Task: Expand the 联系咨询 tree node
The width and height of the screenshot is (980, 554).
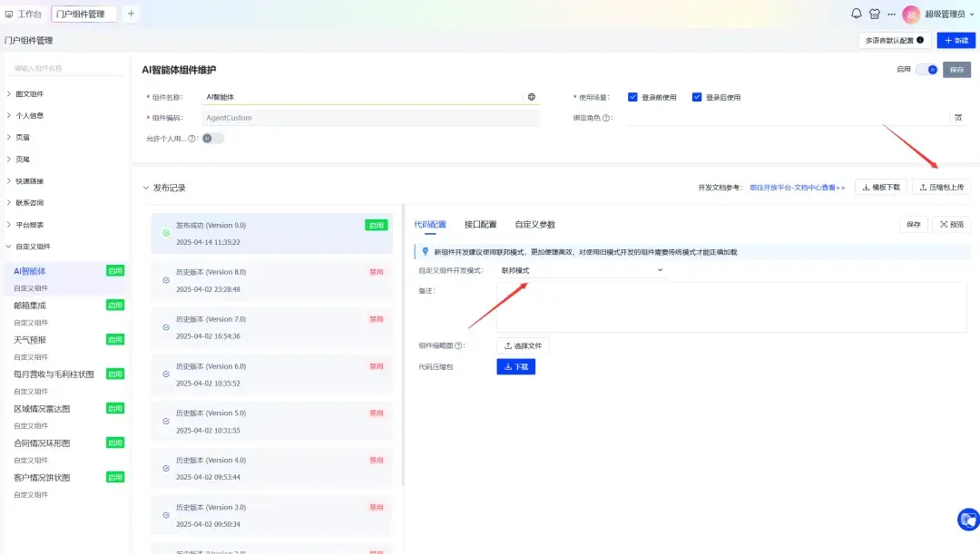Action: [9, 202]
